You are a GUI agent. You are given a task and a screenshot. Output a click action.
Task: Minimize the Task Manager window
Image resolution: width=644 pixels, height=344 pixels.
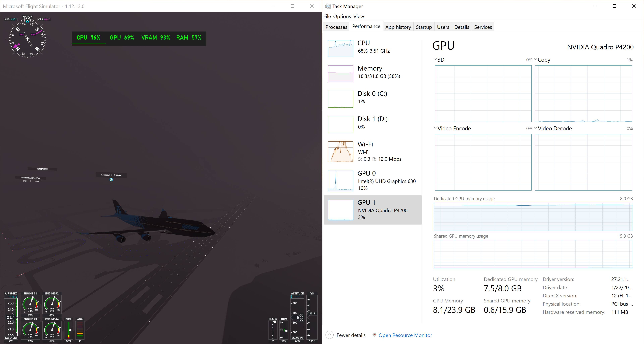point(595,6)
